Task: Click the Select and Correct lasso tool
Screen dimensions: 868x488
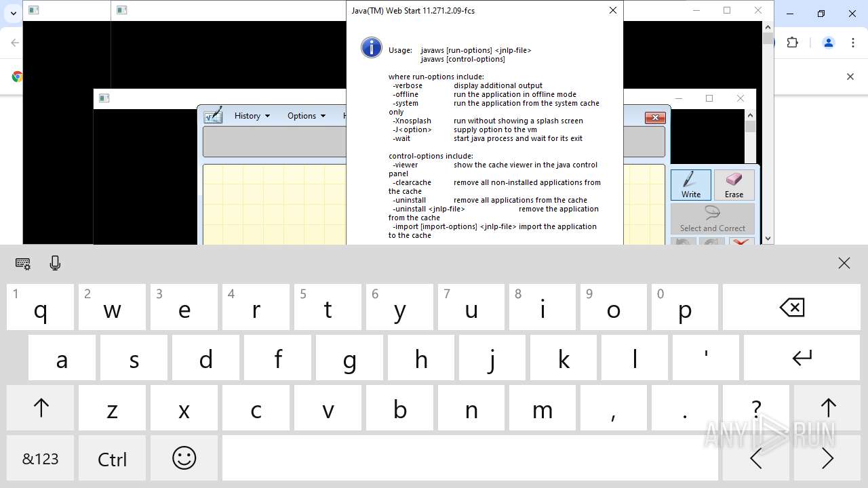Action: point(712,219)
